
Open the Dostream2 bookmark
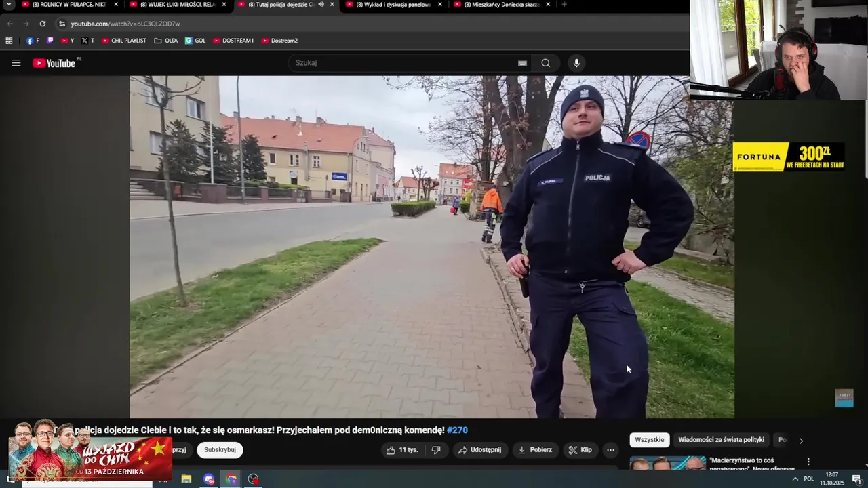point(279,41)
